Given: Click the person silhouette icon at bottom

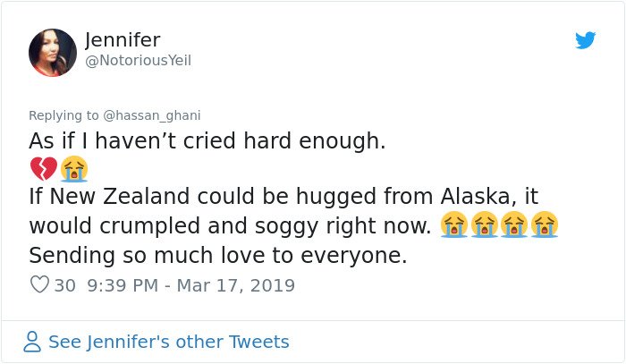Looking at the screenshot, I should tap(32, 342).
